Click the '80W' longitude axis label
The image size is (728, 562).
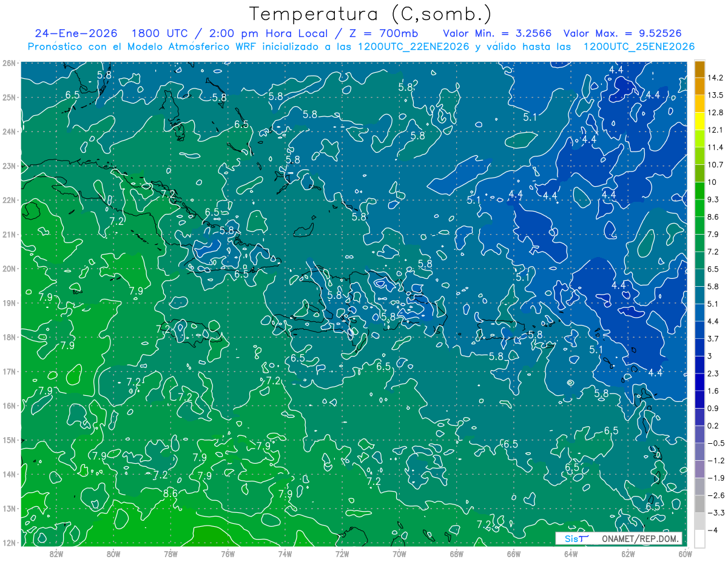pos(113,554)
